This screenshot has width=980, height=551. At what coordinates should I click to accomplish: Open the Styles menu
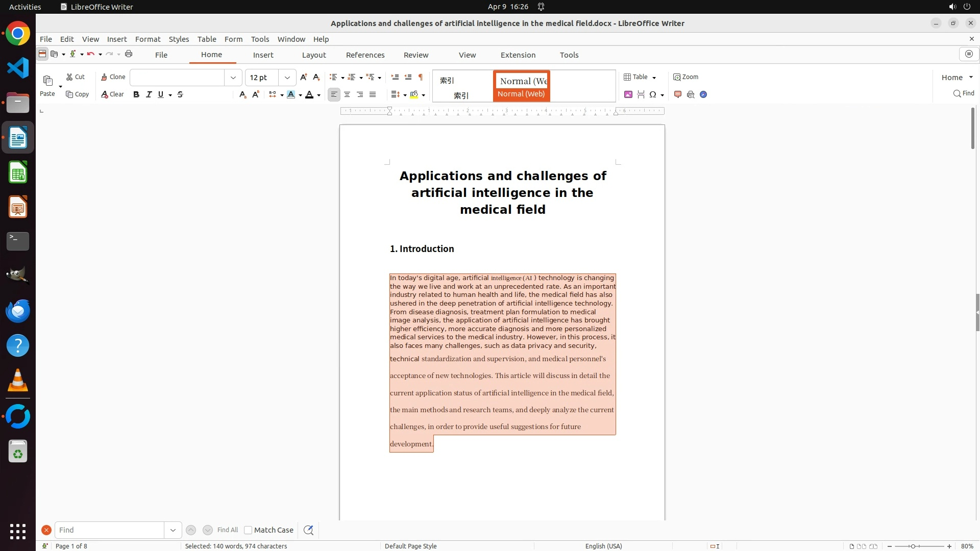179,39
